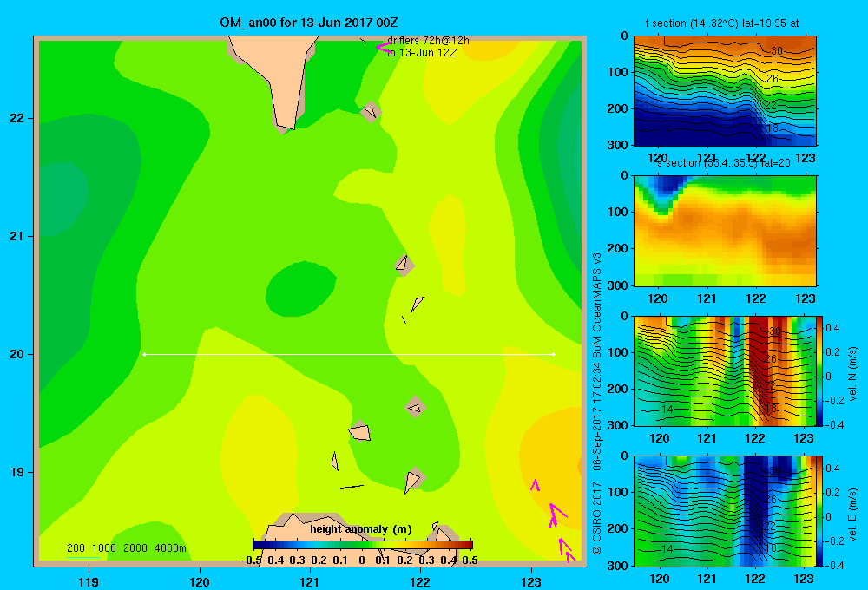Screen dimensions: 868x590
Task: Open the northward velocity section panel
Action: pos(725,370)
